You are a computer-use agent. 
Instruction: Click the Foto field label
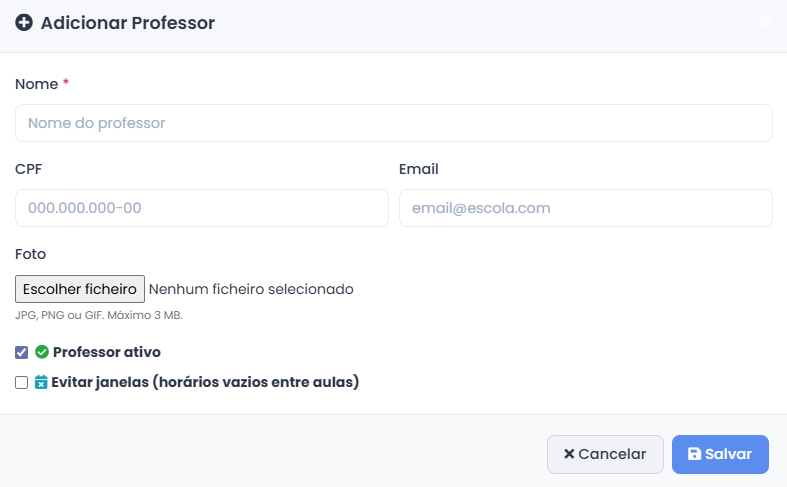[x=31, y=254]
